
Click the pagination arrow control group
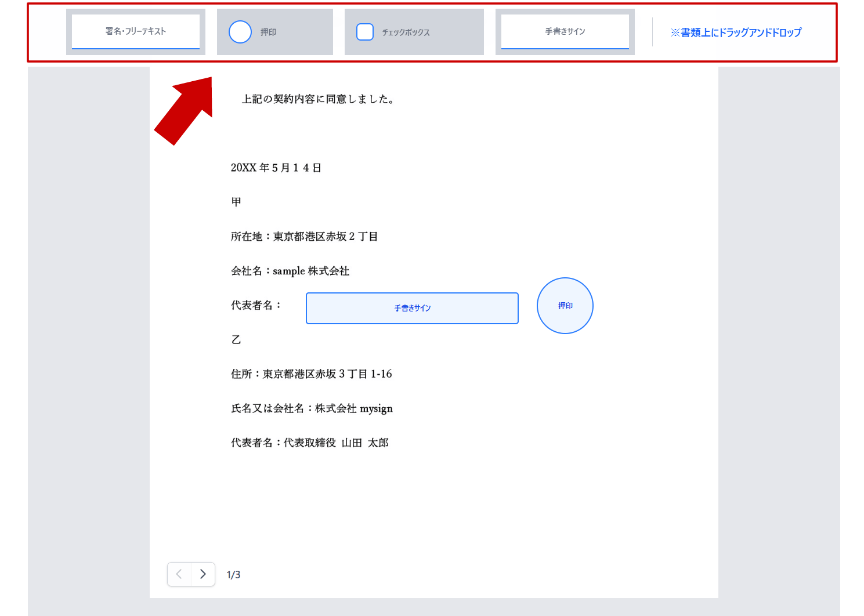click(x=191, y=574)
